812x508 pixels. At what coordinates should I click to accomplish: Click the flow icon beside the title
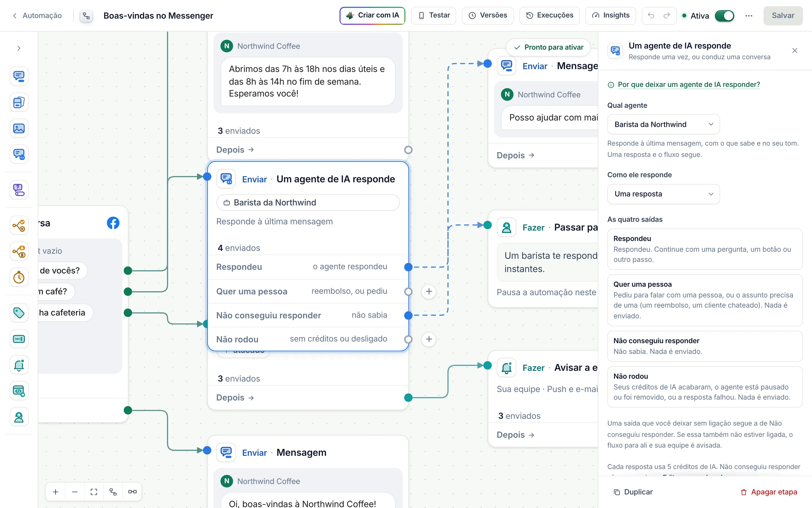pos(86,16)
